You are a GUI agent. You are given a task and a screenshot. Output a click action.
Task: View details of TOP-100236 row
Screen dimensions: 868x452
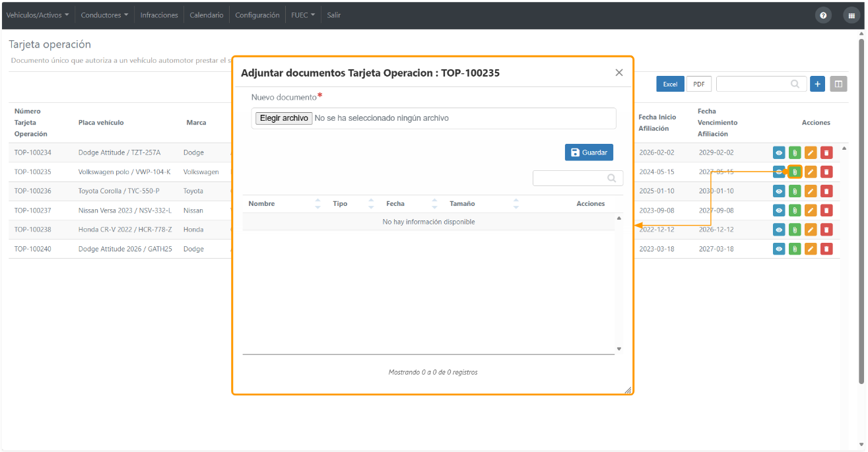coord(780,191)
